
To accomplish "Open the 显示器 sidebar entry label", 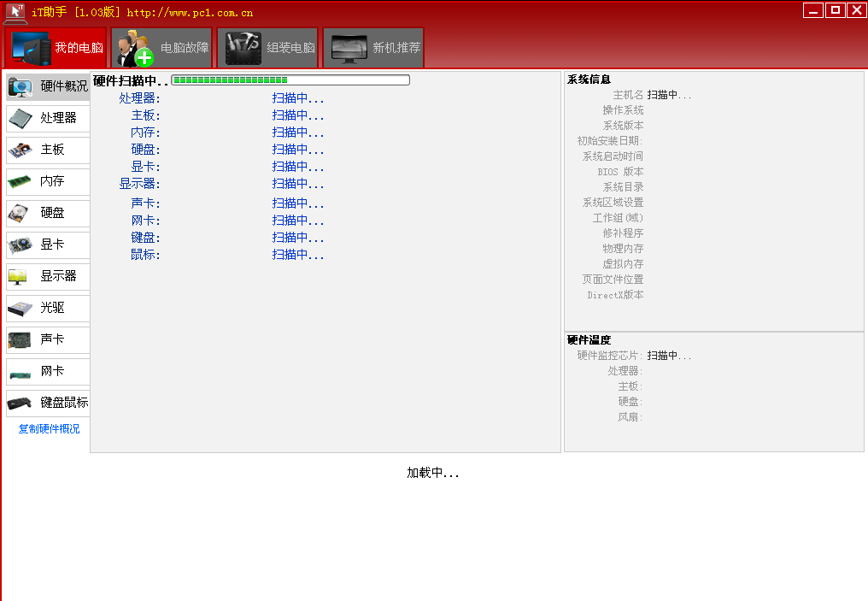I will pos(59,276).
